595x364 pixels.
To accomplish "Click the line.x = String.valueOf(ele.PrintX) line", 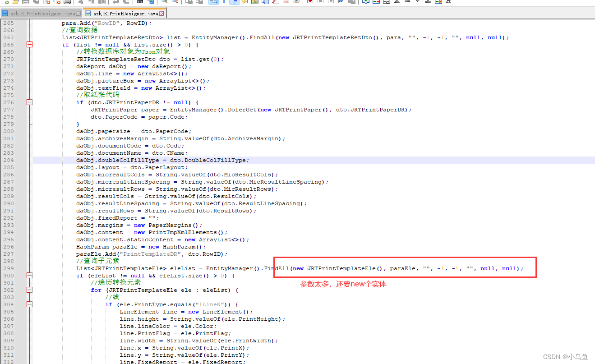I will click(184, 348).
